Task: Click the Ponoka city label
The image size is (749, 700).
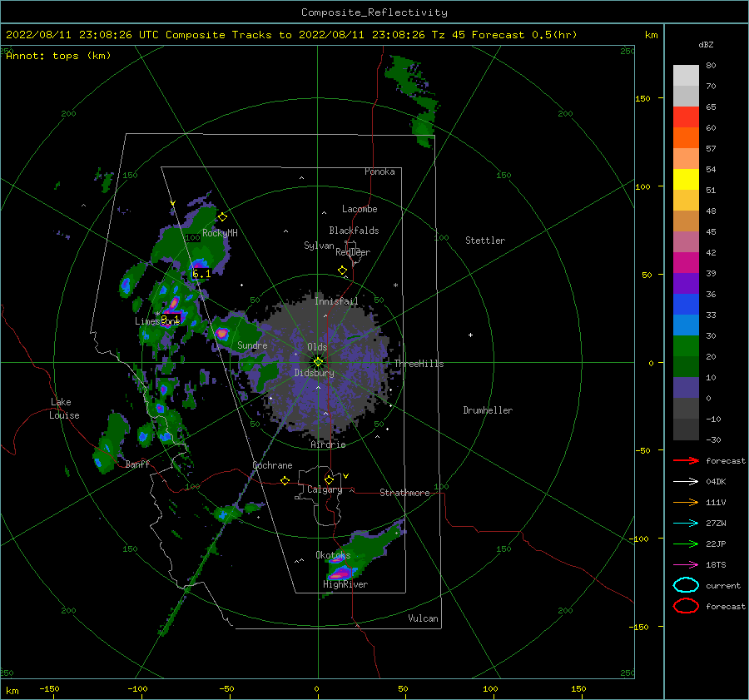Action: 379,171
